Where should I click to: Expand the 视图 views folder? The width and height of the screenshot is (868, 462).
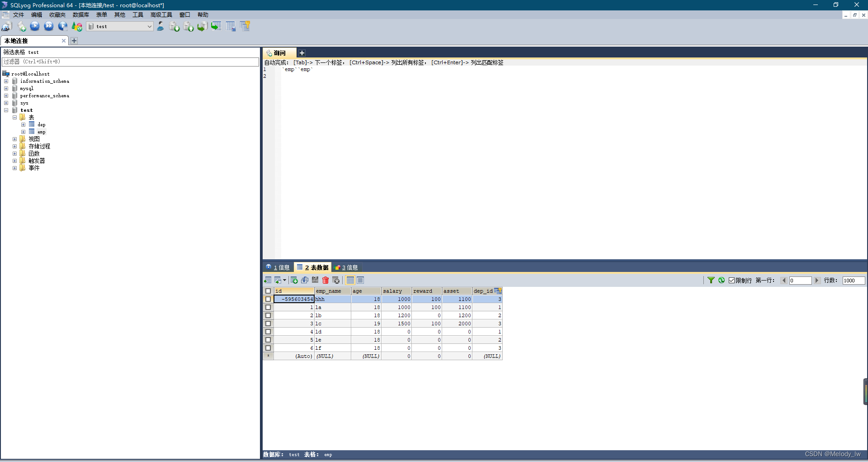point(14,139)
